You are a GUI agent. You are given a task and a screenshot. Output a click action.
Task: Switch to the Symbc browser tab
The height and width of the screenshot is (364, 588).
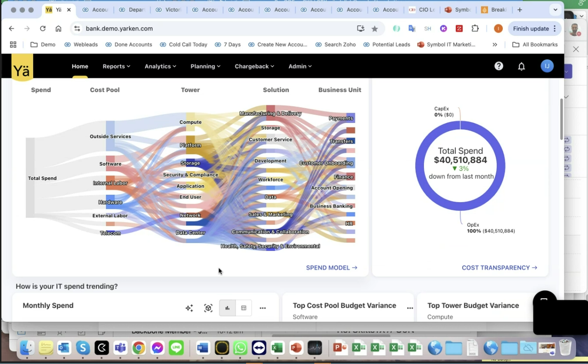(x=458, y=10)
